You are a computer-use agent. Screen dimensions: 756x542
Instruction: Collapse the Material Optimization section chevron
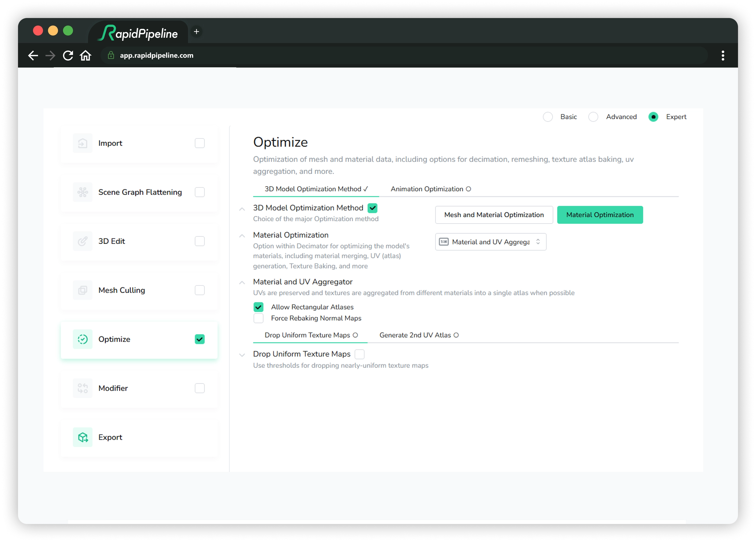tap(242, 236)
